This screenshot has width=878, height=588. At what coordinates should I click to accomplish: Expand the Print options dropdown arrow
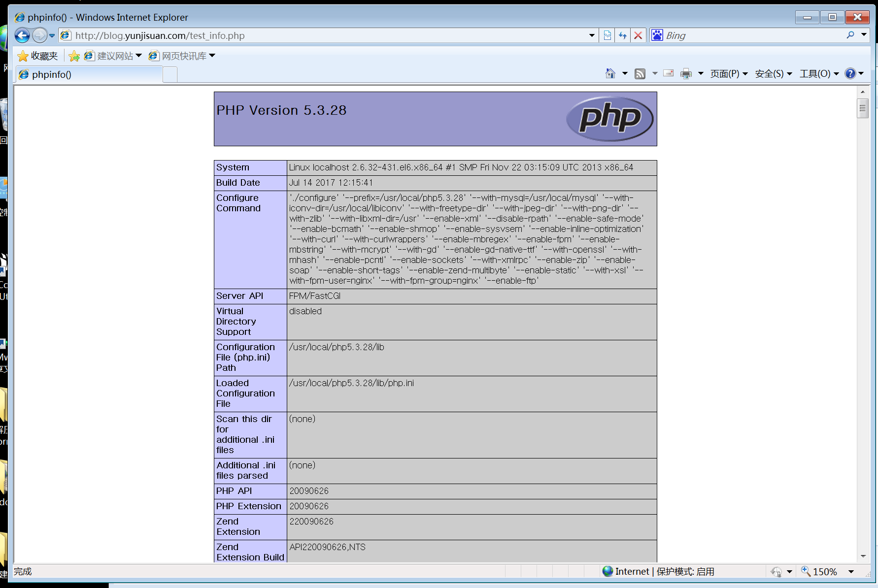click(x=701, y=74)
